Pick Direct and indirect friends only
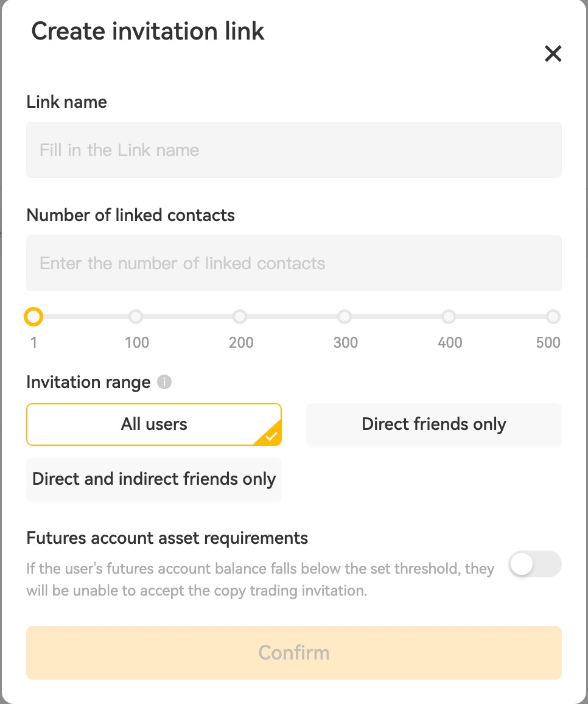This screenshot has width=588, height=704. (154, 479)
